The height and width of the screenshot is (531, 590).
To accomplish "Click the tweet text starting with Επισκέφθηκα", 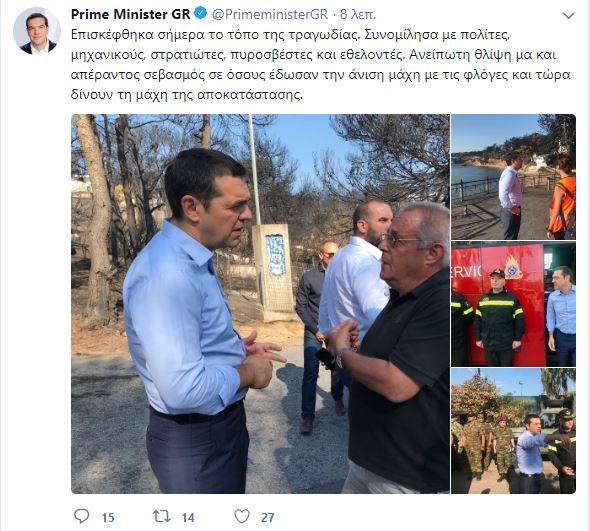I will point(321,64).
